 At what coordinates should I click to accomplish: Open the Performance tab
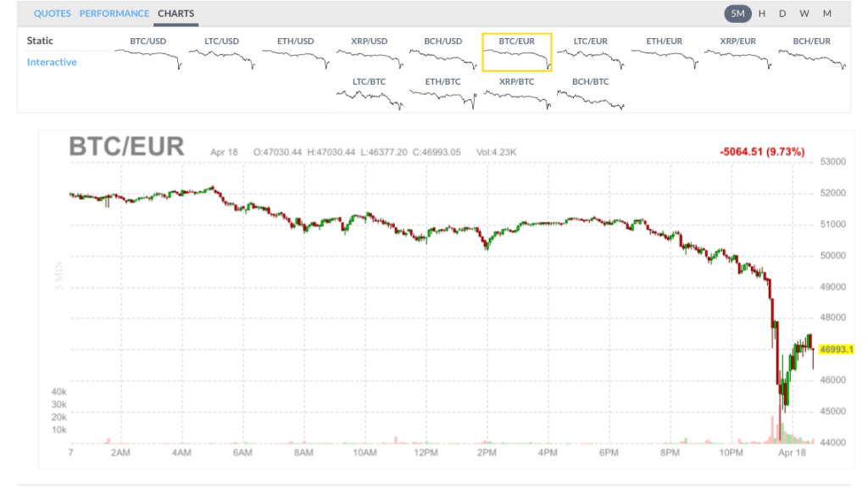pyautogui.click(x=114, y=14)
